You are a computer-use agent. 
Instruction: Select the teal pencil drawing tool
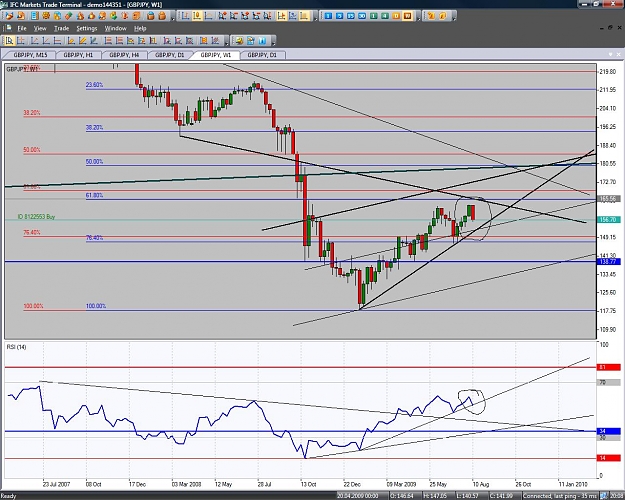[94, 40]
